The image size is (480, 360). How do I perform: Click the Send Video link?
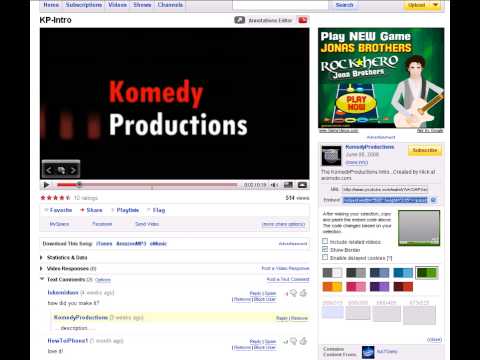(x=147, y=224)
